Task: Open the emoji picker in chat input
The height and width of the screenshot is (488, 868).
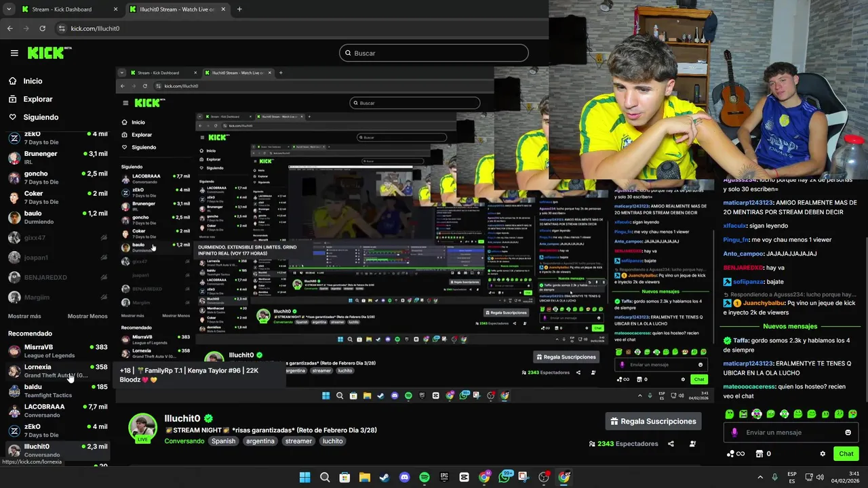Action: coord(848,432)
